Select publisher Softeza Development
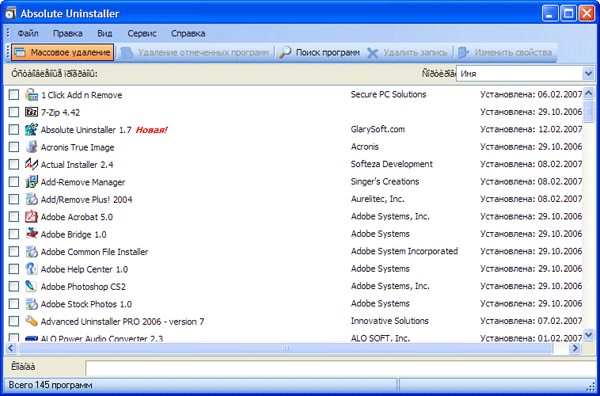The image size is (600, 396). 391,164
